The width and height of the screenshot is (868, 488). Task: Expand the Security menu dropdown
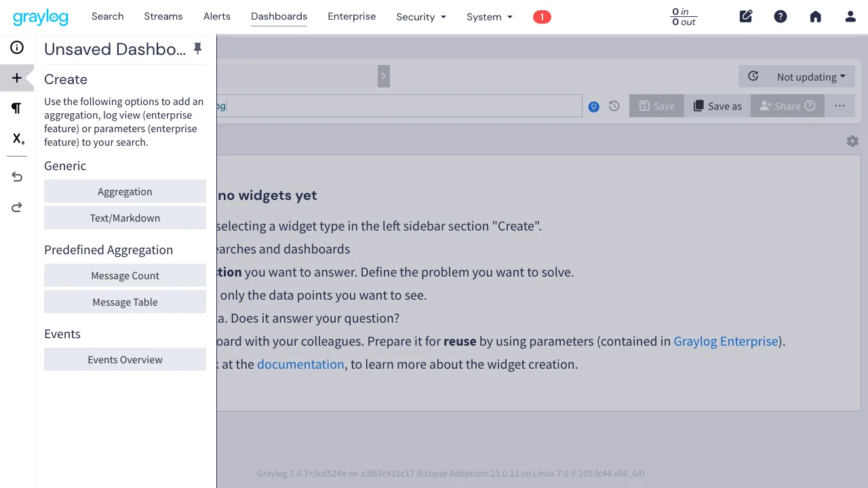(421, 17)
